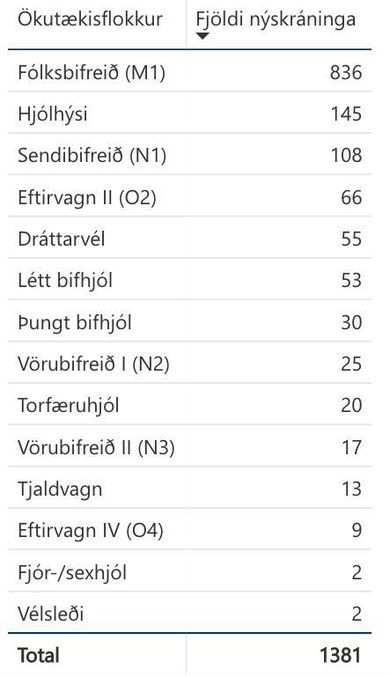Select the Létt bifhjól row

pos(190,280)
